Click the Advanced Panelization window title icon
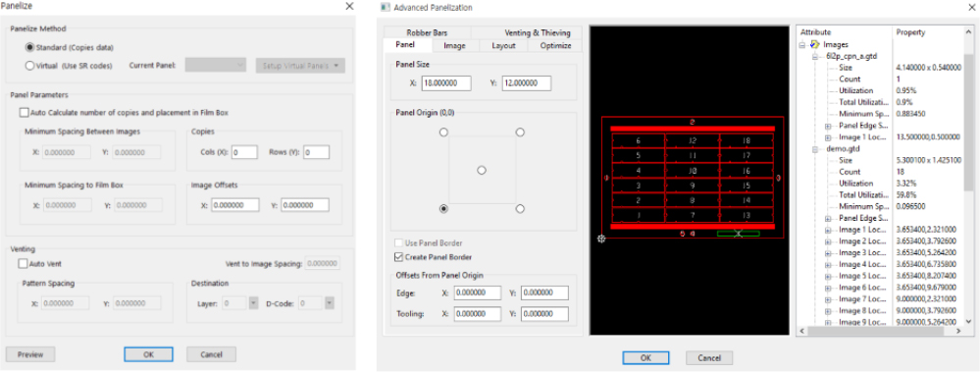 coord(385,8)
